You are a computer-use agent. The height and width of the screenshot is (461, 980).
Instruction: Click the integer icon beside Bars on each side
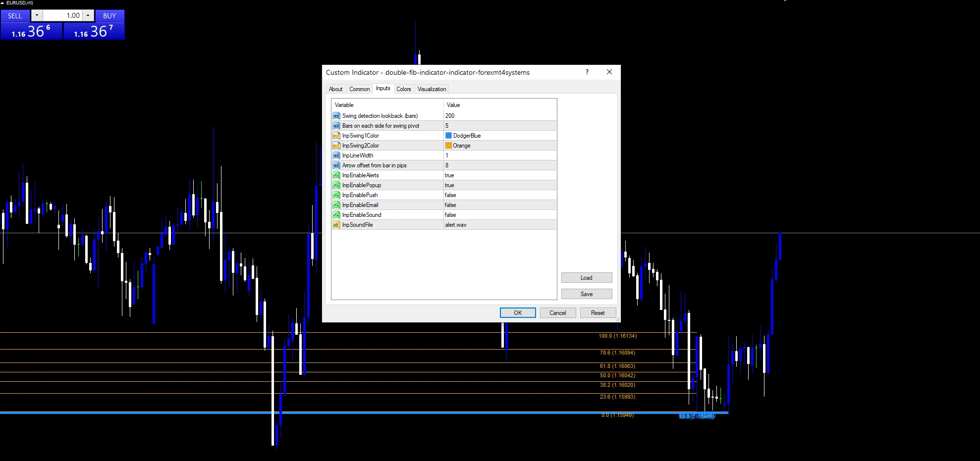pyautogui.click(x=336, y=126)
